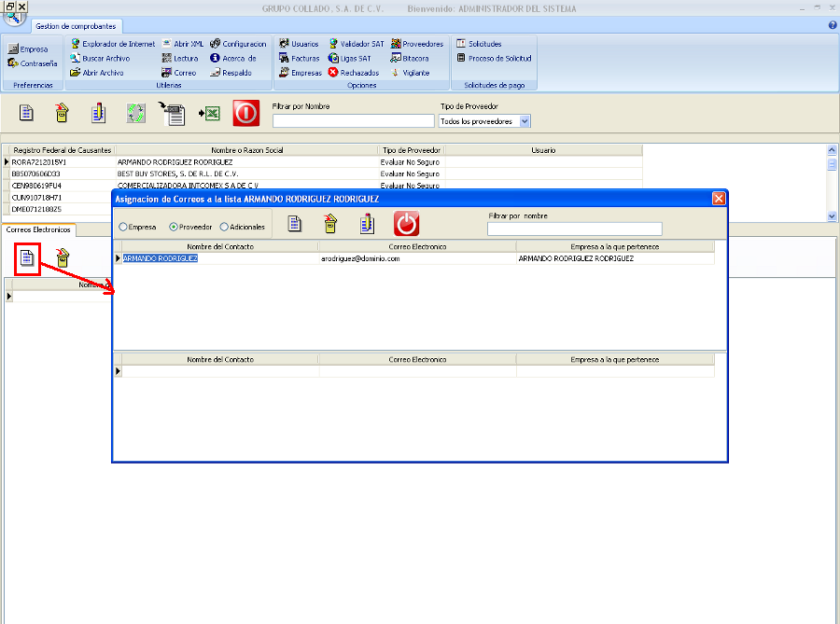Click the Rechazados red X icon
The height and width of the screenshot is (624, 840).
pyautogui.click(x=354, y=72)
